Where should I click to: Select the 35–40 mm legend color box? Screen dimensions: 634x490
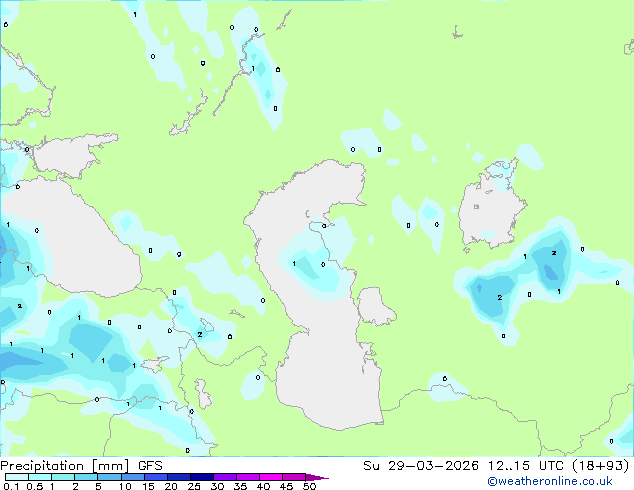(x=248, y=477)
